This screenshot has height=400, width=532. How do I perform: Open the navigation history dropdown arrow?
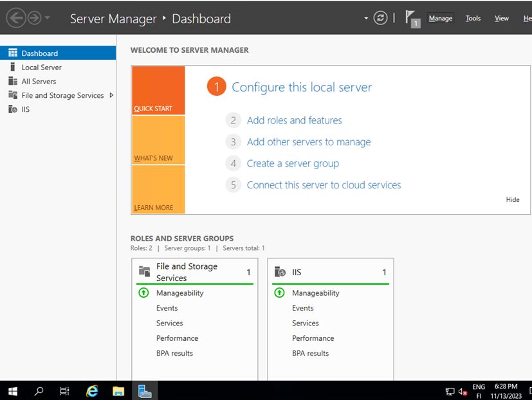[x=46, y=17]
